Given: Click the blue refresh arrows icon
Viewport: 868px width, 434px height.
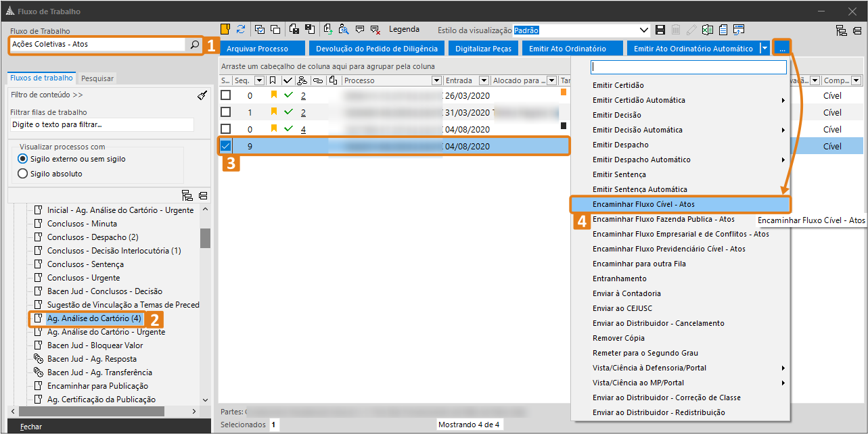Looking at the screenshot, I should (241, 29).
